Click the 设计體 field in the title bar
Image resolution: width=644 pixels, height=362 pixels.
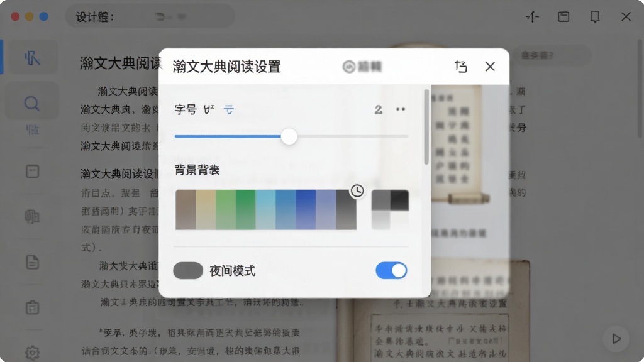click(x=150, y=17)
